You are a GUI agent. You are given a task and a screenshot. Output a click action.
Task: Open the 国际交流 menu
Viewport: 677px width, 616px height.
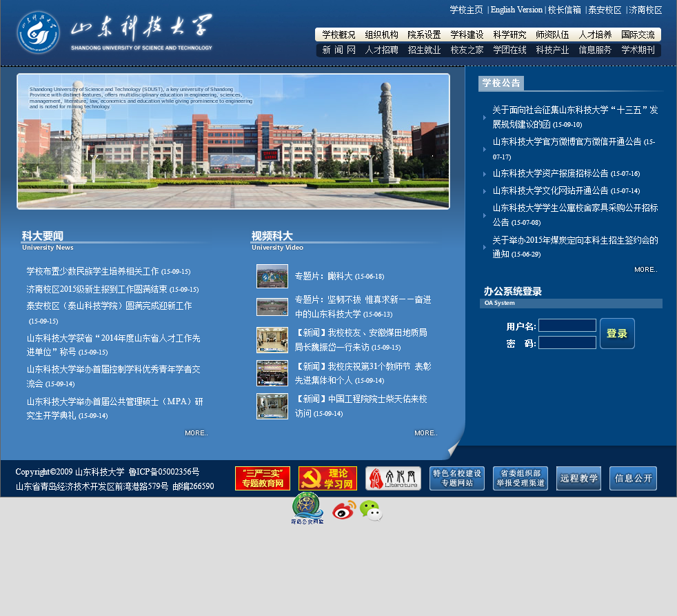point(638,34)
